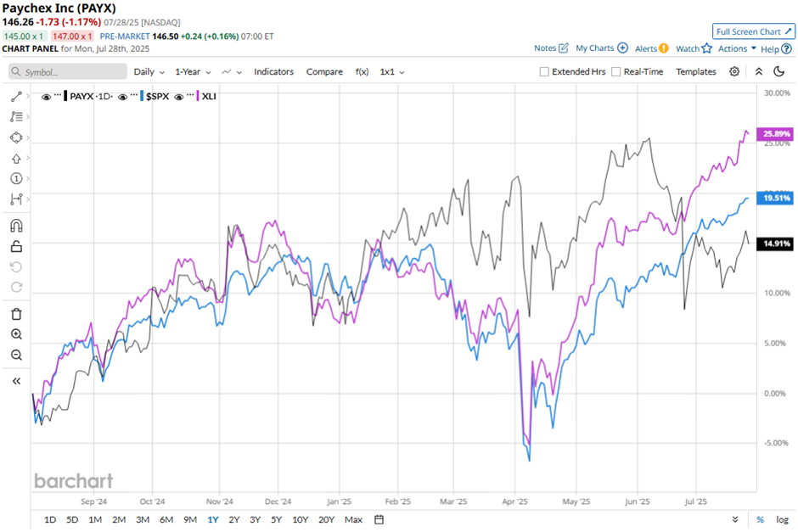Viewport: 798px width, 532px height.
Task: Toggle visibility of the $SPX series
Action: tap(122, 97)
